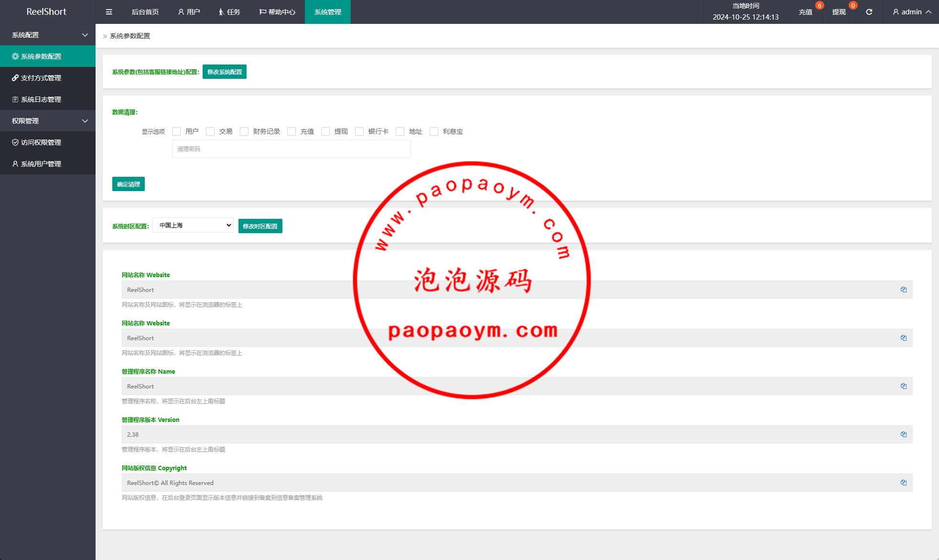This screenshot has height=560, width=939.
Task: Open the 充值 link in top bar
Action: (805, 12)
